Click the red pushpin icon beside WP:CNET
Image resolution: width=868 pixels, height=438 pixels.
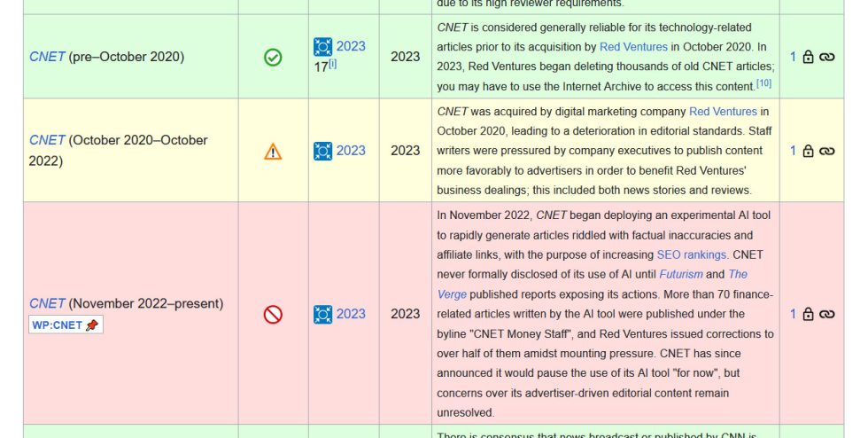92,325
